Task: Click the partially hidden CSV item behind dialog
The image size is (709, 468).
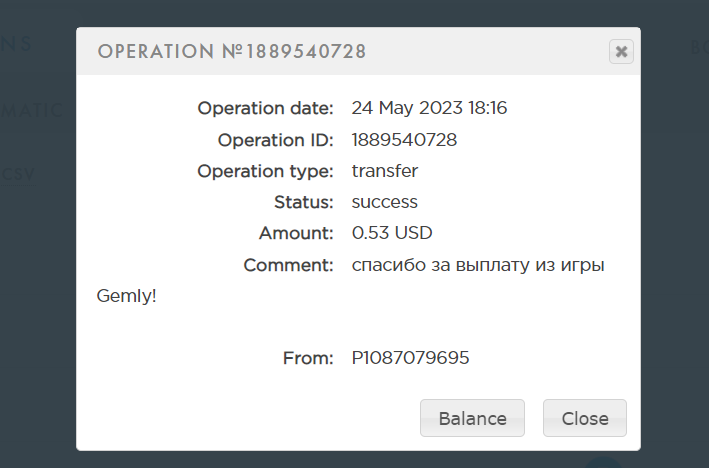Action: (18, 174)
